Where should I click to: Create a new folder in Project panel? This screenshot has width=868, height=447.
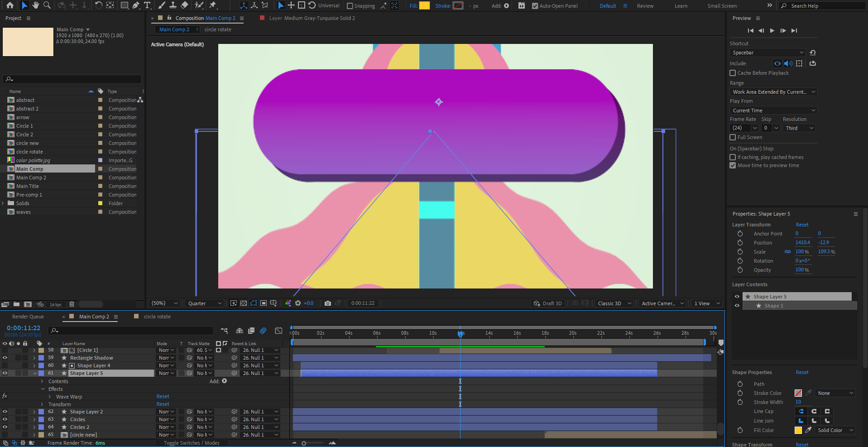click(x=16, y=304)
